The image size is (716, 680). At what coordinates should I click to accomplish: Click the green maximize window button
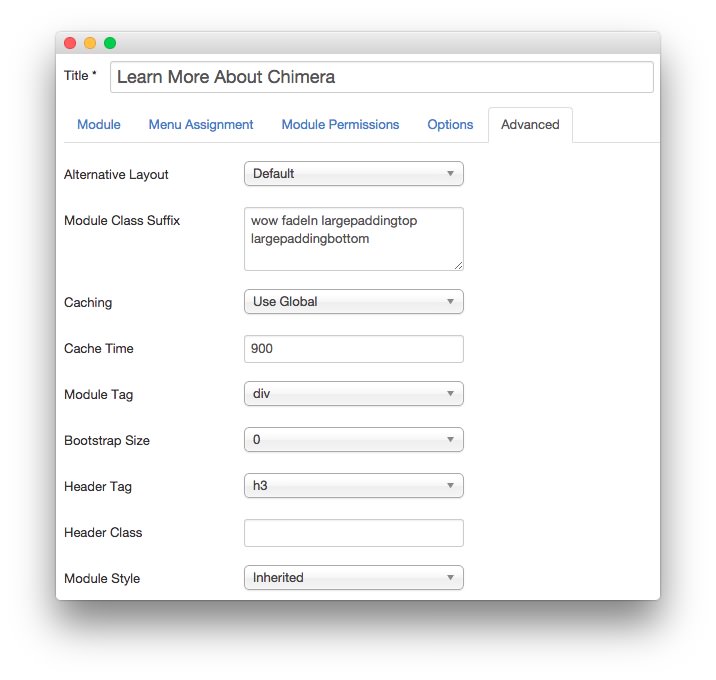coord(110,43)
